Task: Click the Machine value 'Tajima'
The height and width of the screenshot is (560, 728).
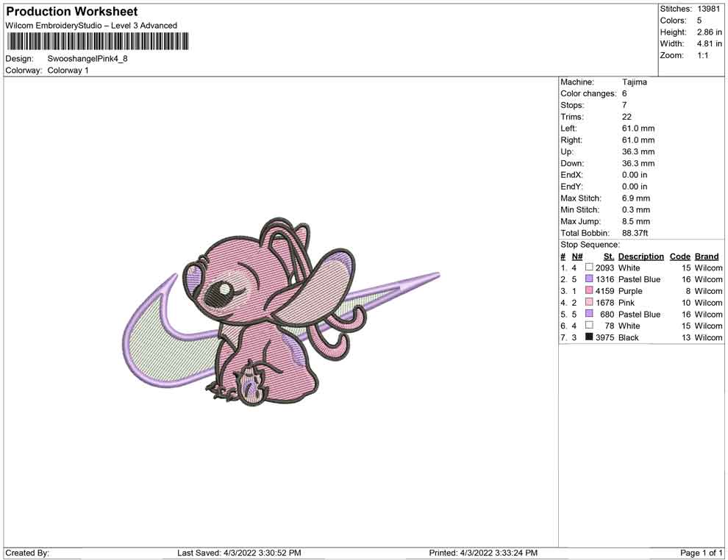Action: (x=634, y=82)
